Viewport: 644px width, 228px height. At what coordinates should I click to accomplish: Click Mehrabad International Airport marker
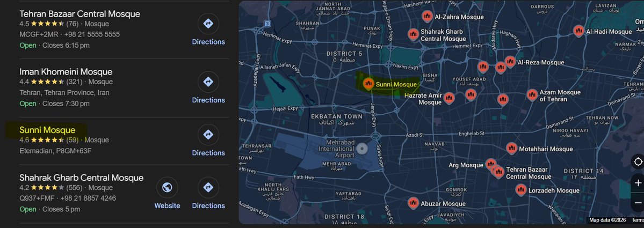pos(361,149)
